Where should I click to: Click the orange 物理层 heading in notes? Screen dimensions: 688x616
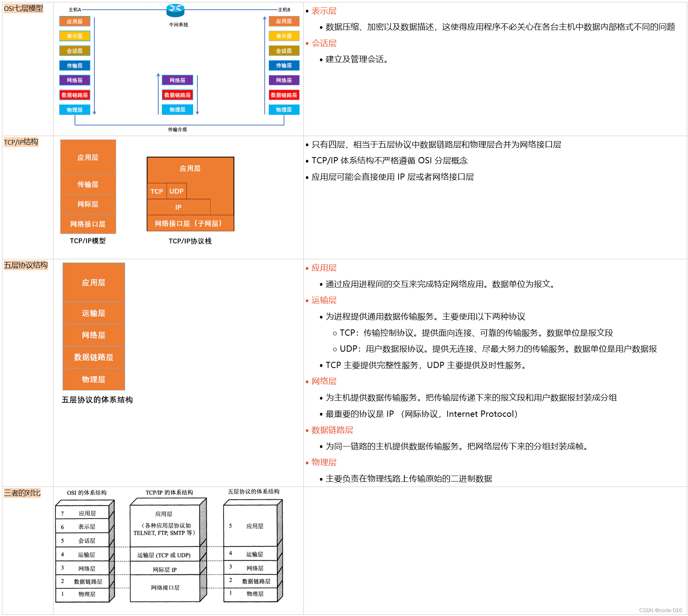(x=324, y=462)
